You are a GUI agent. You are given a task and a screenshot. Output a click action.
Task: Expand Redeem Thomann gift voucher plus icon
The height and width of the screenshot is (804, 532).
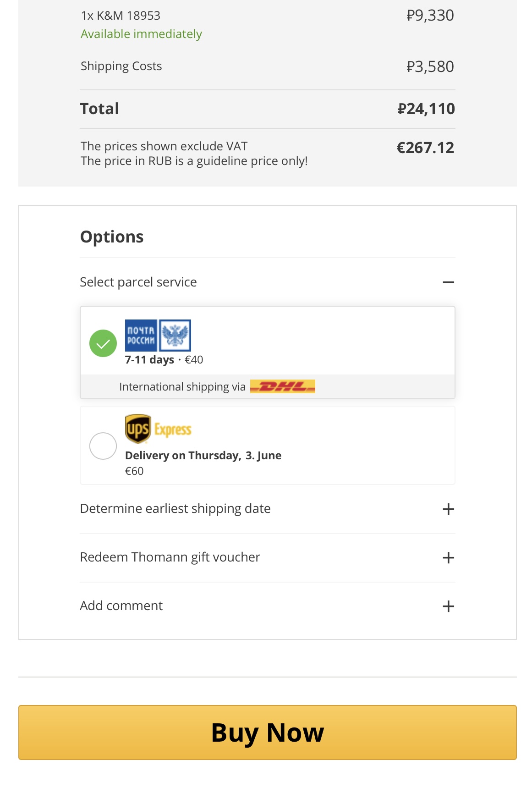point(448,558)
